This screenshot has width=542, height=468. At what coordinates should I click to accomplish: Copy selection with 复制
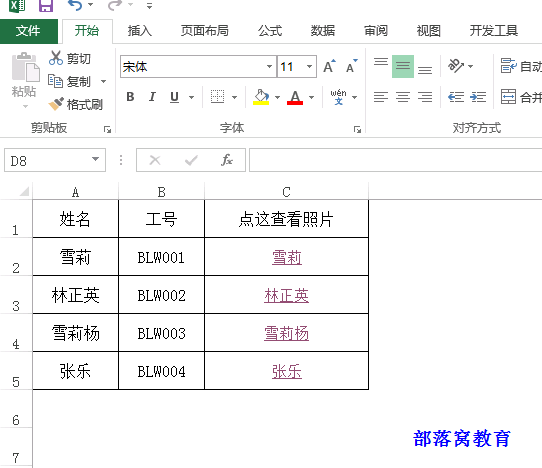70,82
